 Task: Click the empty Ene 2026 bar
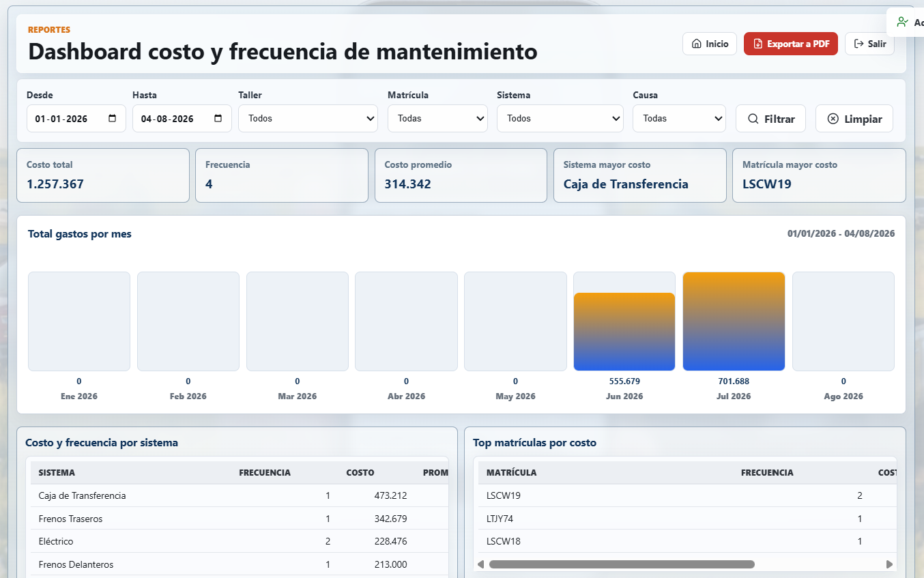[79, 321]
